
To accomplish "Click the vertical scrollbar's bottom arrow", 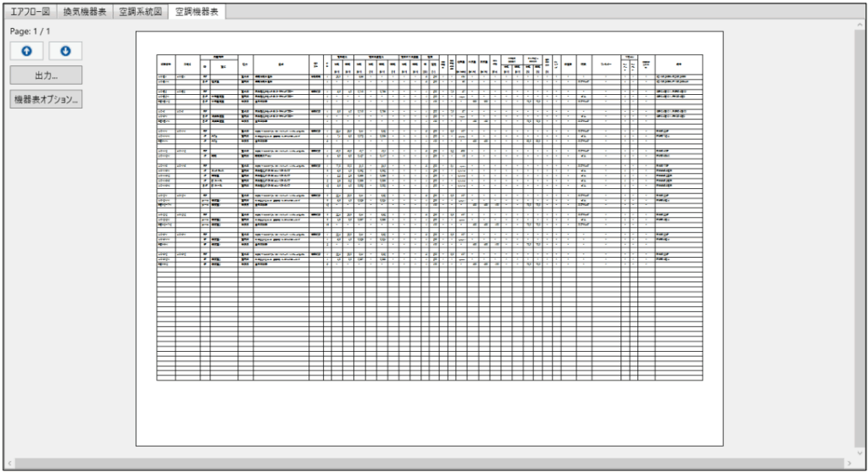I will [858, 452].
